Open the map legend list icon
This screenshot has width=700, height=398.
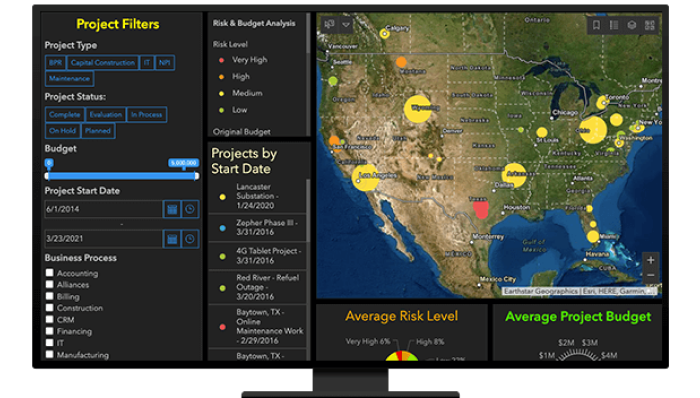[x=614, y=25]
